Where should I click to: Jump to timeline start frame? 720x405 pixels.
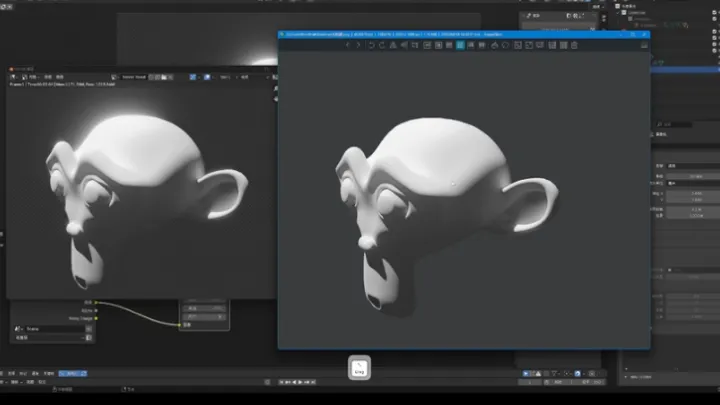coord(281,382)
